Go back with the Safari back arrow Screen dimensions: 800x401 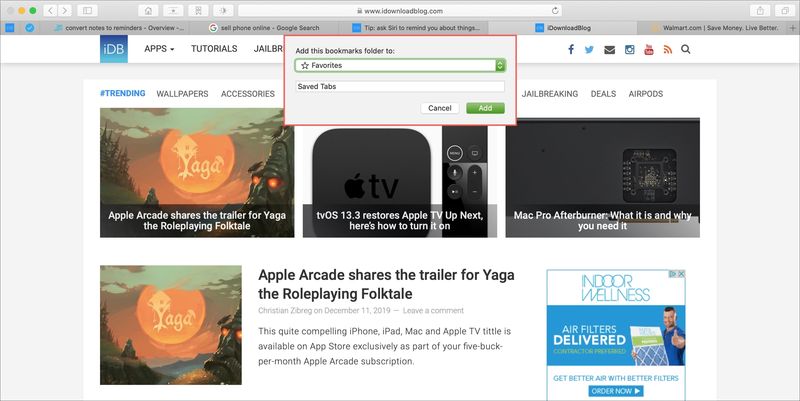click(50, 10)
